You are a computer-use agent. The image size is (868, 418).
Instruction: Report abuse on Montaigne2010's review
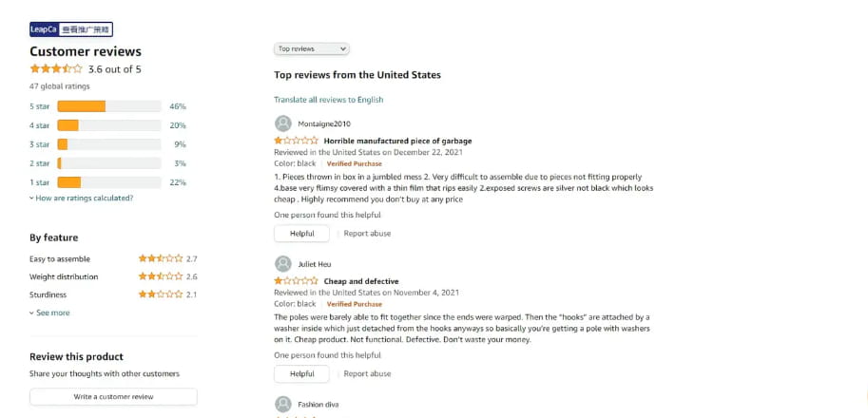click(367, 234)
